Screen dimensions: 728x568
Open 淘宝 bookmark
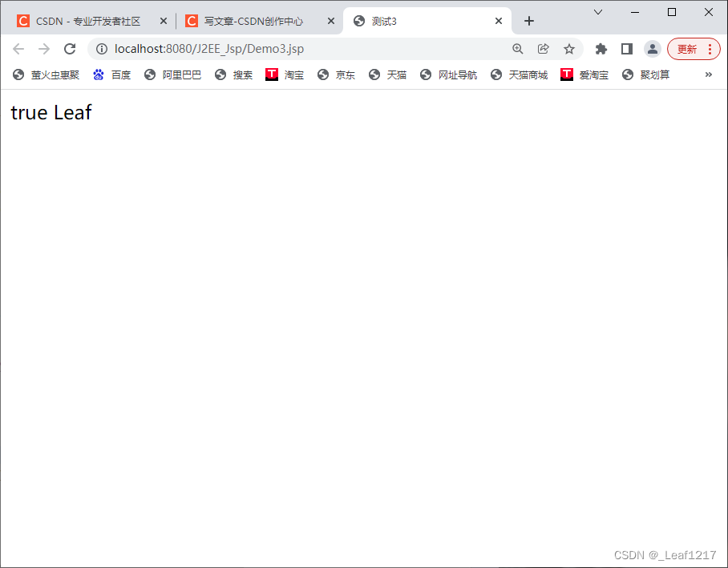tap(285, 75)
